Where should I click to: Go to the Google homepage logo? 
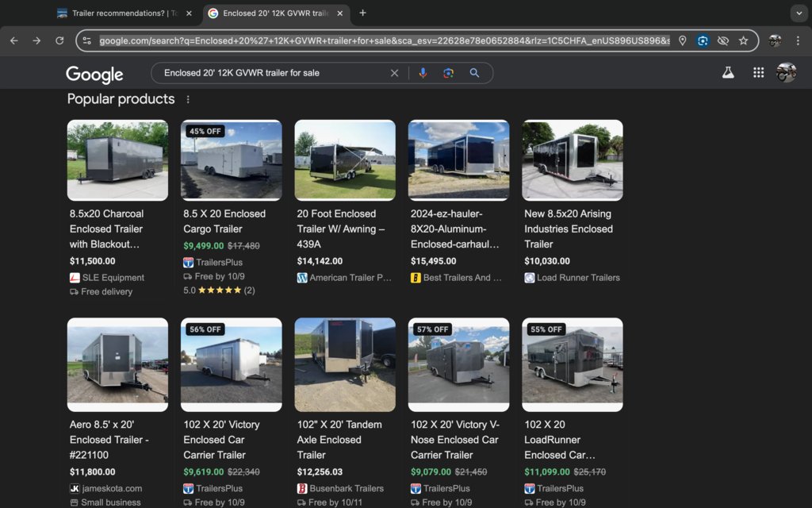tap(94, 74)
